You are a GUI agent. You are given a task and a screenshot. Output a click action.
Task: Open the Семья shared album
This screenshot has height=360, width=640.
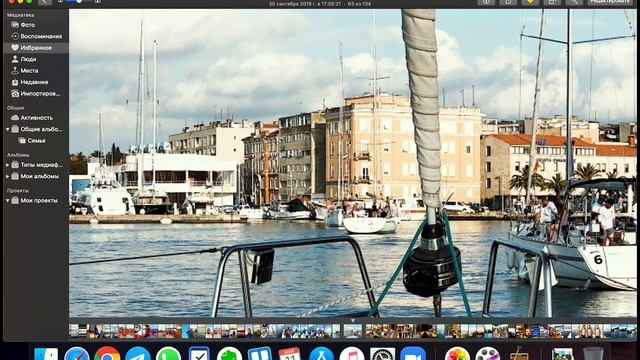pos(36,140)
